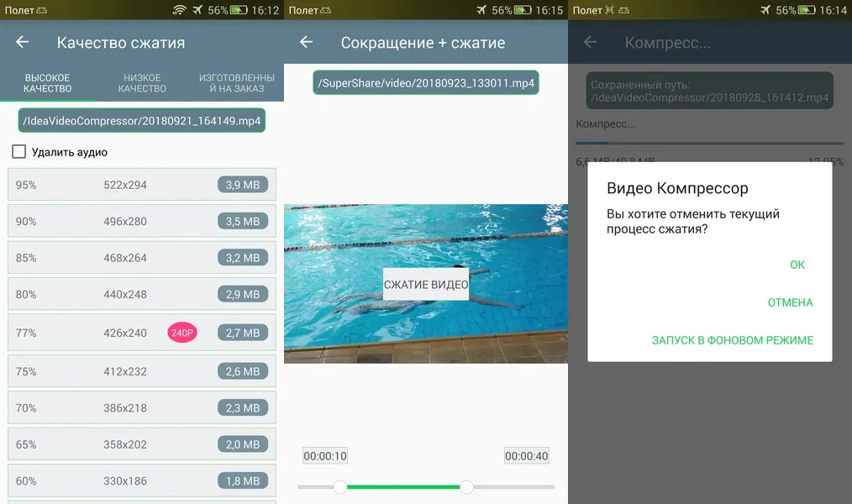Image resolution: width=852 pixels, height=504 pixels.
Task: Tap battery icon in right status bar
Action: [x=807, y=10]
